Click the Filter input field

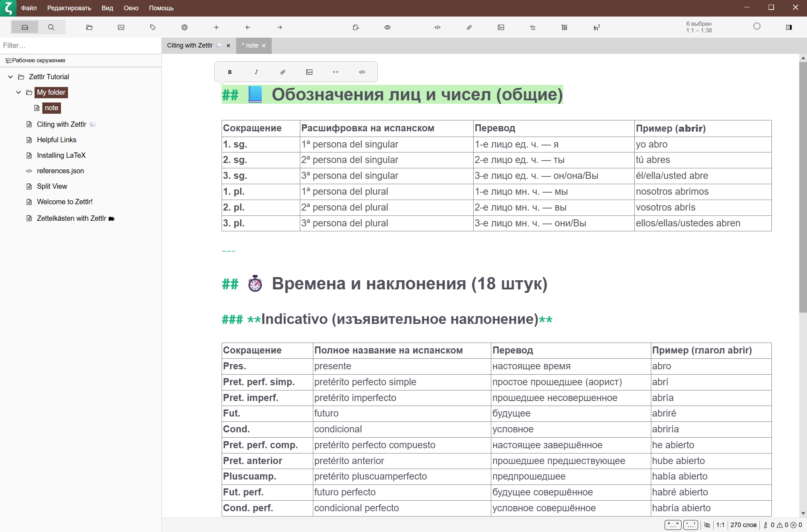click(80, 45)
